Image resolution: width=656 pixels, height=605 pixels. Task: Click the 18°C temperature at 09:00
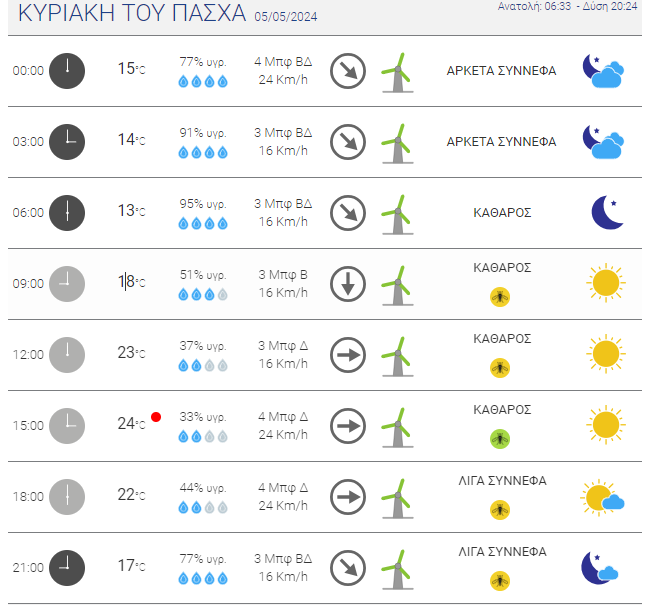(x=131, y=282)
